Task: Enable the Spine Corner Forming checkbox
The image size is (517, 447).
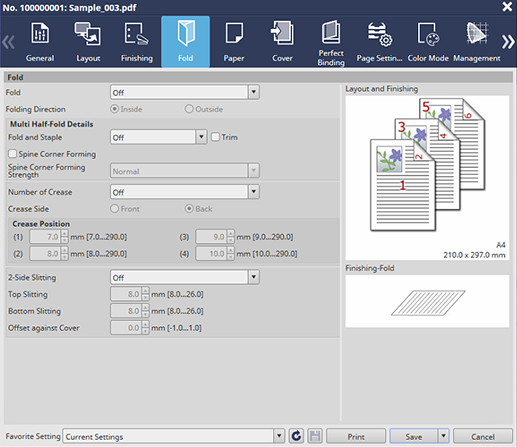Action: (x=12, y=154)
